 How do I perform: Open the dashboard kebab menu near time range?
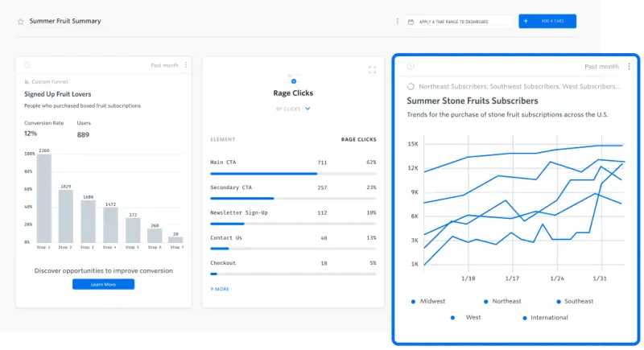397,22
